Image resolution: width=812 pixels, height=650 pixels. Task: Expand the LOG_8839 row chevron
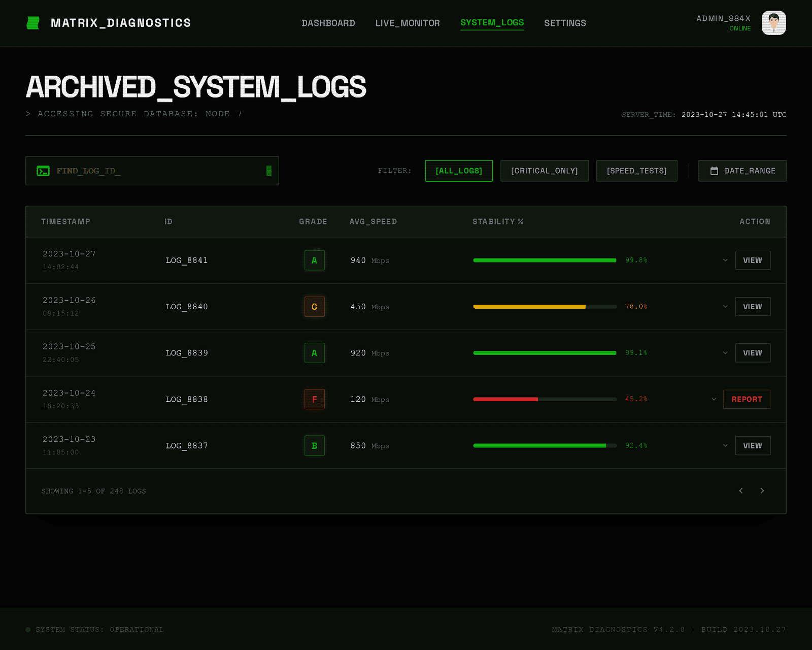[725, 353]
